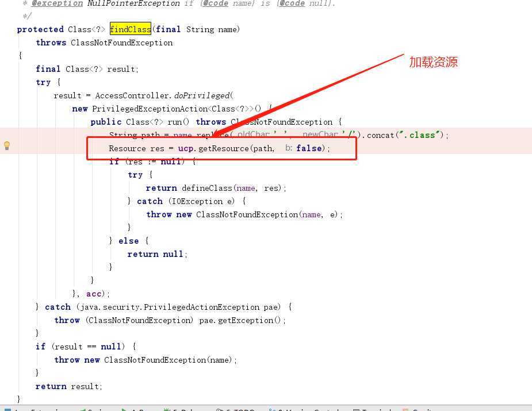Click the yellow lightbulb intention icon

(x=7, y=145)
